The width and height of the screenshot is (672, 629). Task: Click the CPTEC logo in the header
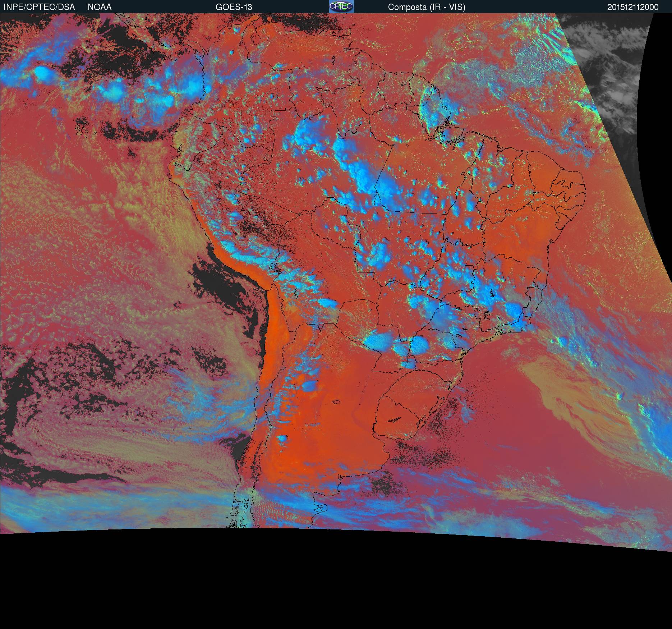click(x=341, y=6)
